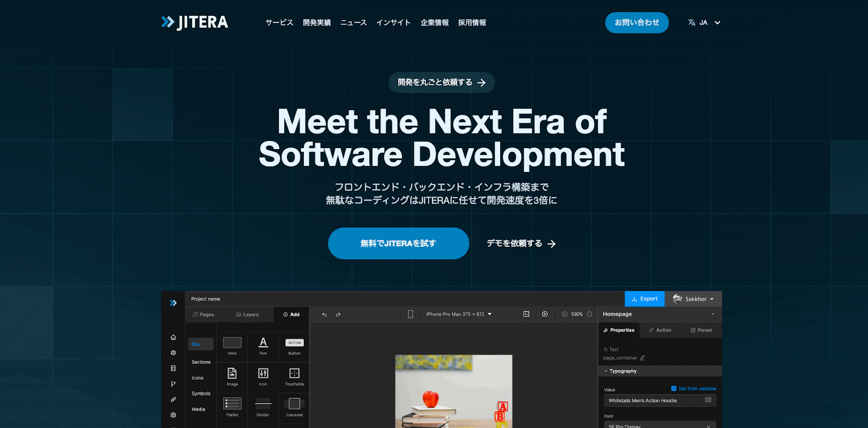Select the Symbols category
Image resolution: width=868 pixels, height=428 pixels.
(201, 394)
